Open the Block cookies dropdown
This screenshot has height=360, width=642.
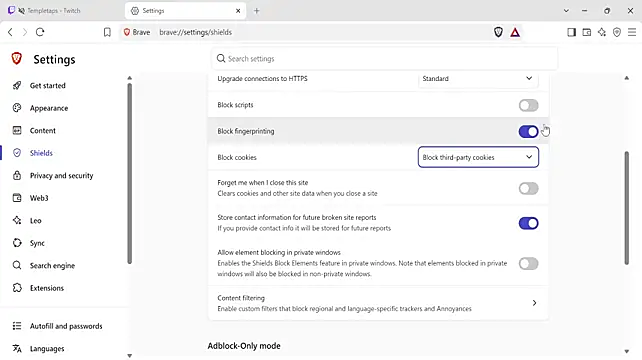pos(478,157)
